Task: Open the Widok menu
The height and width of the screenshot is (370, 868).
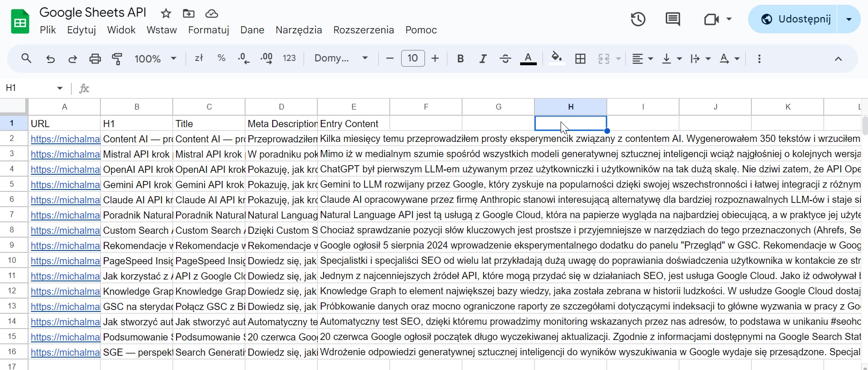Action: click(x=121, y=30)
